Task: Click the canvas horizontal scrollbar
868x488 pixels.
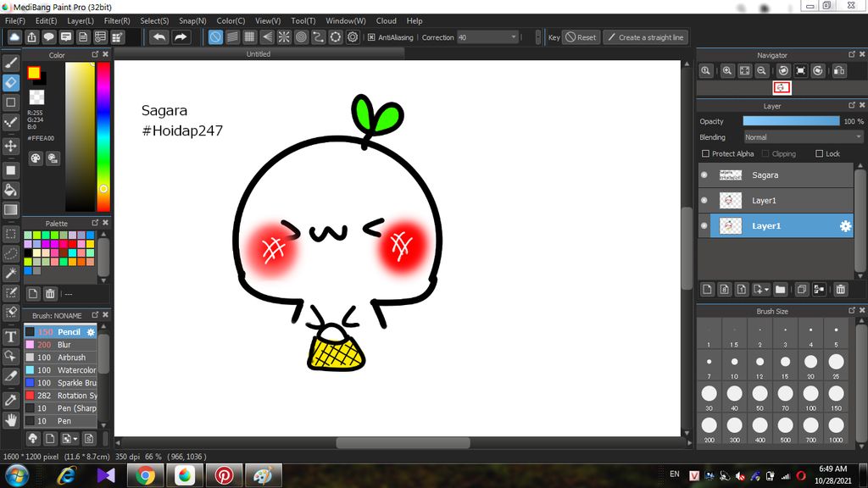Action: (403, 442)
